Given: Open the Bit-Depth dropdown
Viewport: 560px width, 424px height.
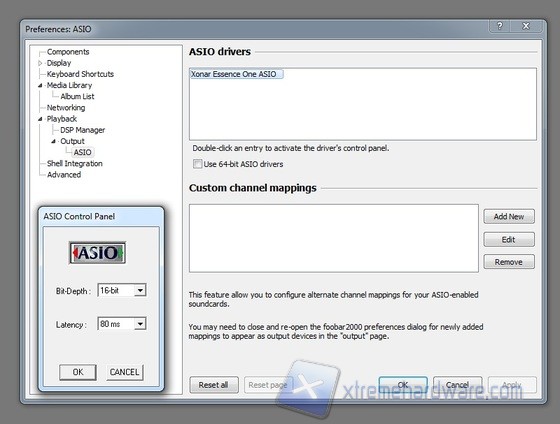Looking at the screenshot, I should (140, 290).
